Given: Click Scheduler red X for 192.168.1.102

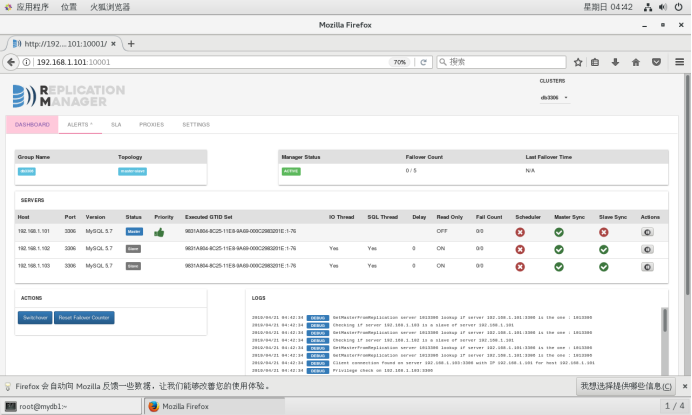Looking at the screenshot, I should 520,249.
